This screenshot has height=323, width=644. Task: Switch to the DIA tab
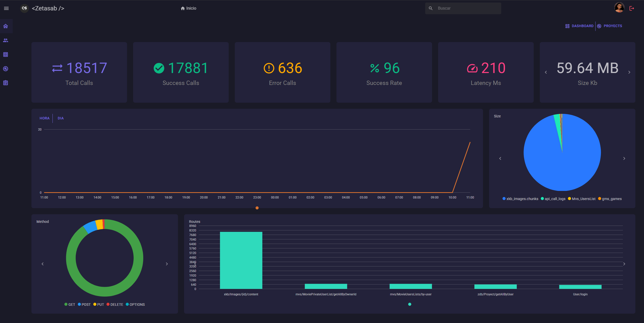[61, 118]
